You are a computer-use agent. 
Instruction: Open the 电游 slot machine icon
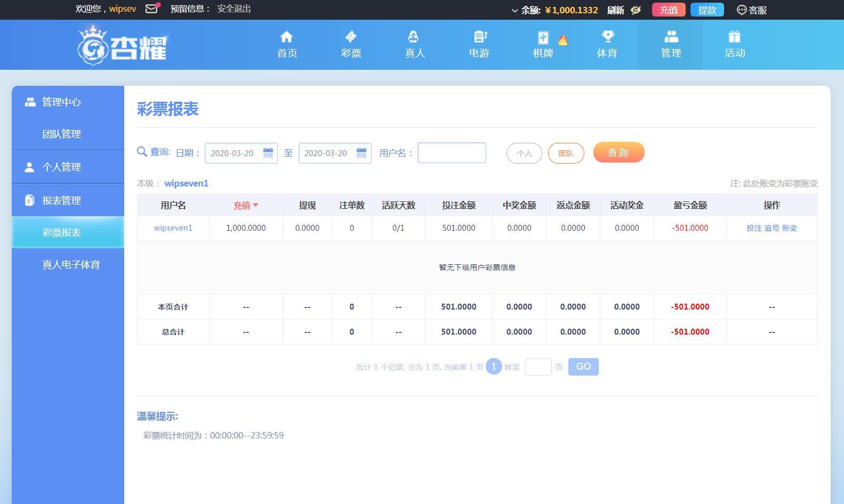479,37
